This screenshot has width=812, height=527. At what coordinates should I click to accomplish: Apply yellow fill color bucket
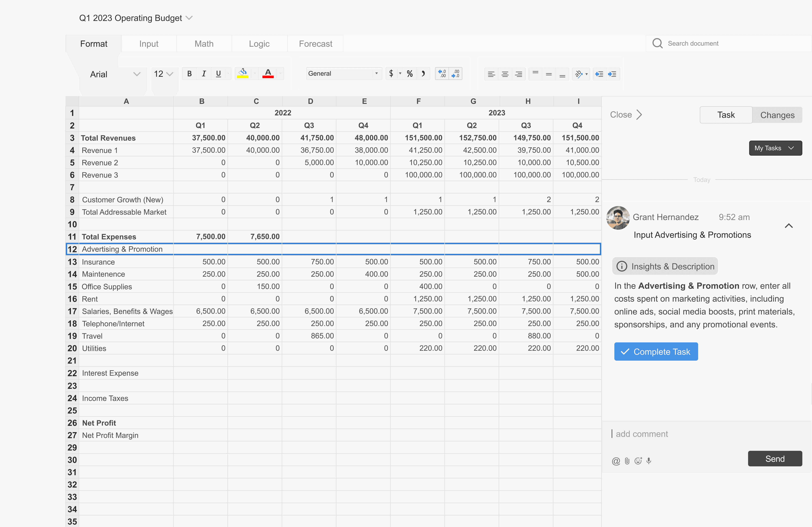click(x=243, y=74)
